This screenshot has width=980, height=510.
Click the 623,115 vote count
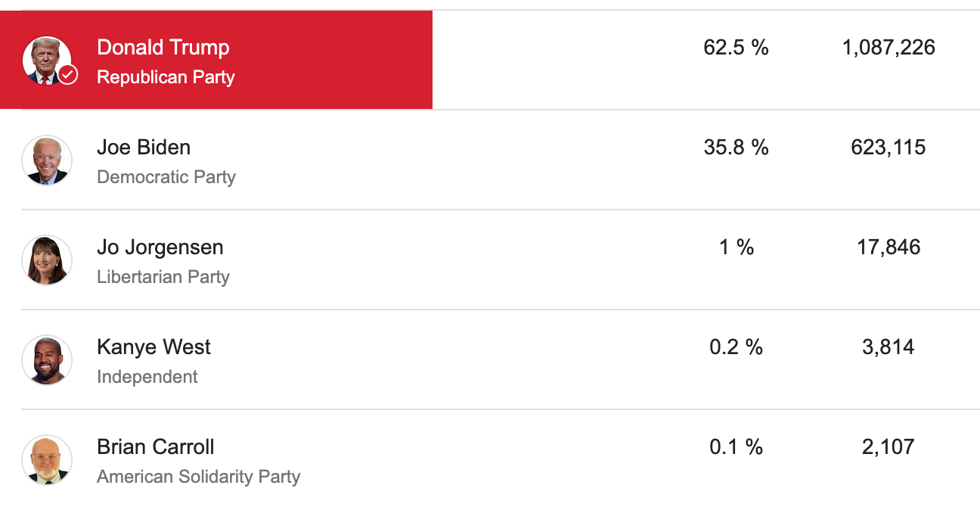(x=889, y=148)
